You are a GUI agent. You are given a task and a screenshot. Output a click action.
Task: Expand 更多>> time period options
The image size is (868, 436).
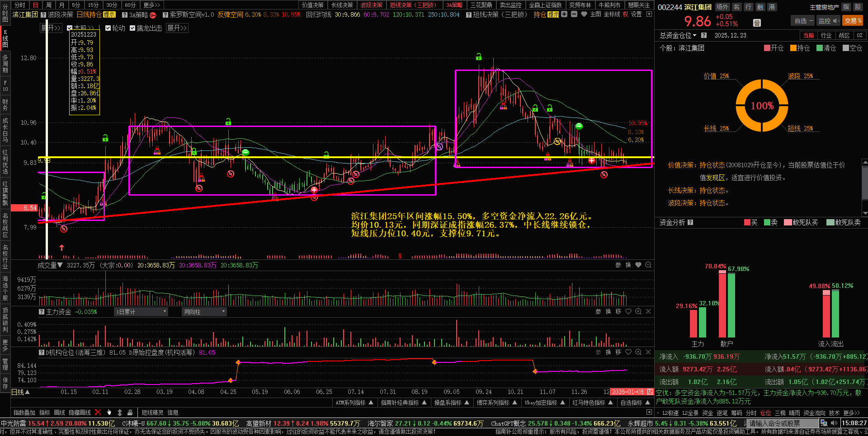[x=152, y=5]
